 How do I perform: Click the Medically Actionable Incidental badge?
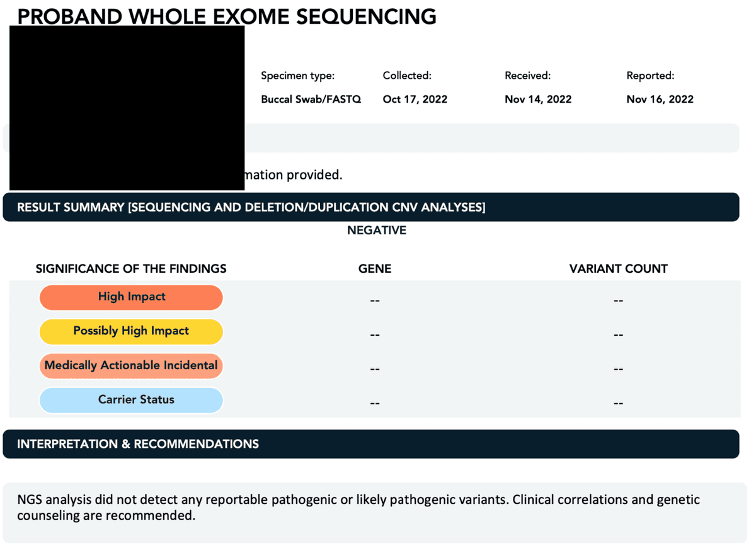click(131, 365)
